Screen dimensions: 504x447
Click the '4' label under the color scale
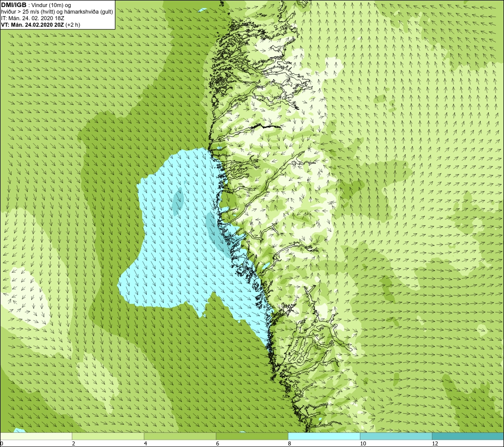click(146, 444)
